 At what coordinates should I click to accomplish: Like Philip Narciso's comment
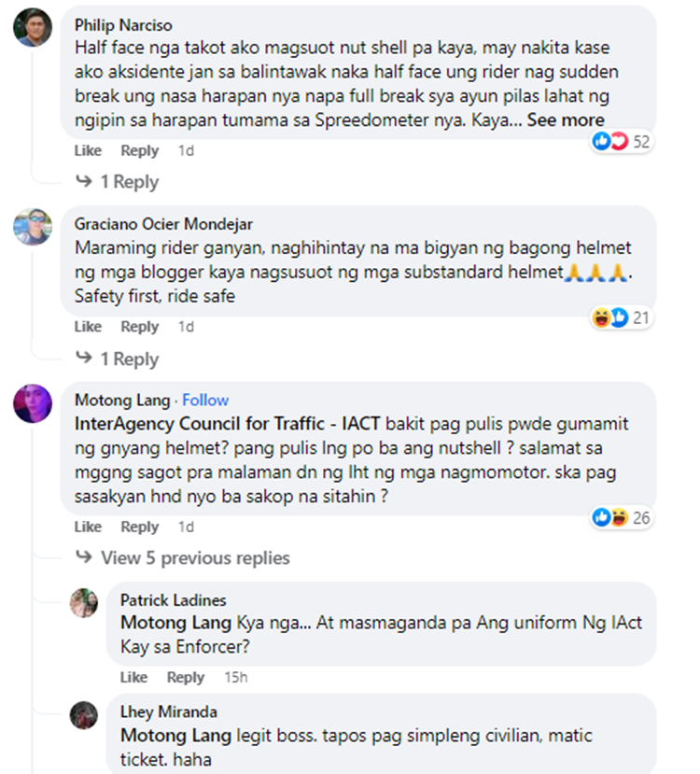[x=88, y=150]
